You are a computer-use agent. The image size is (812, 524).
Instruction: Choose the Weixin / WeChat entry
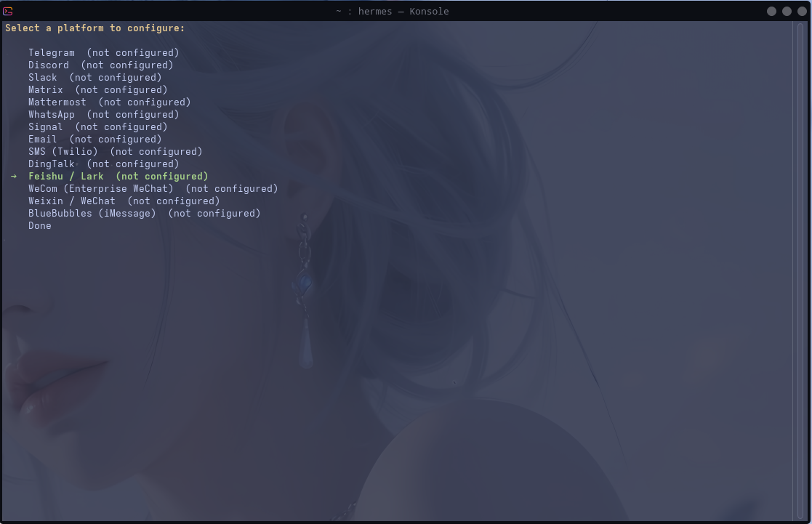[72, 201]
